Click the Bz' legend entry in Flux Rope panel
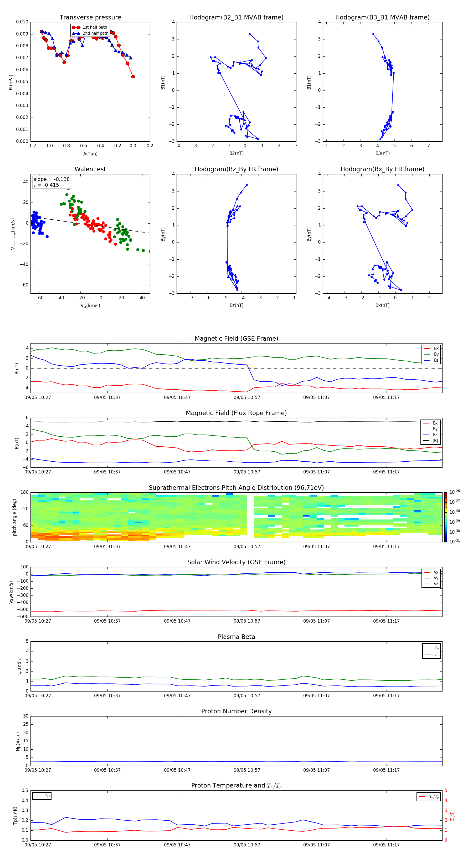Screen dimensions: 473x868 pyautogui.click(x=431, y=435)
